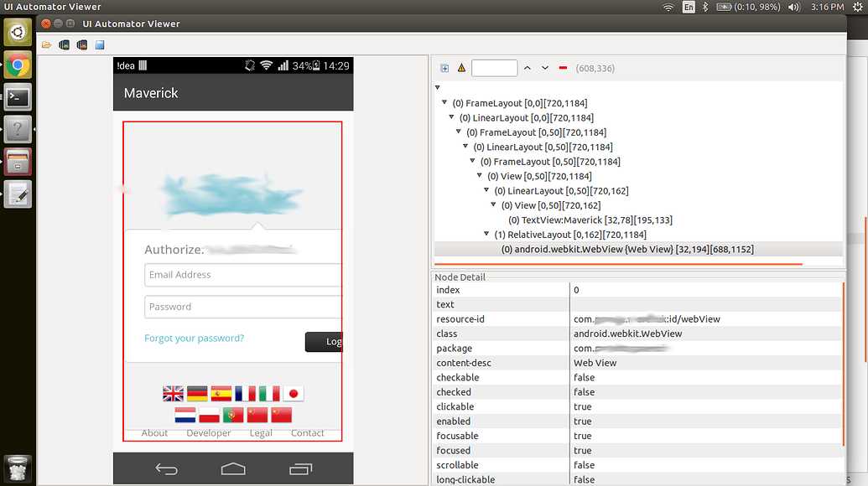
Task: Jump to next search result arrow
Action: coord(544,68)
